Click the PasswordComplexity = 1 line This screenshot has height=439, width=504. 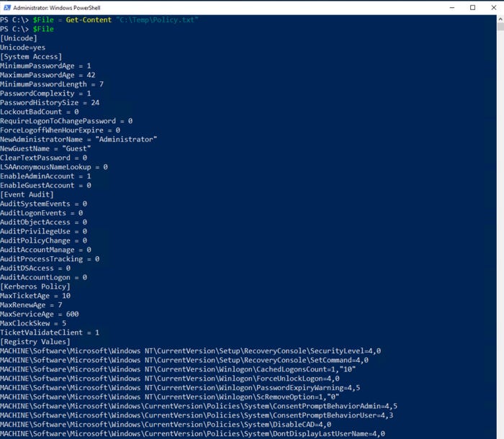(x=45, y=94)
